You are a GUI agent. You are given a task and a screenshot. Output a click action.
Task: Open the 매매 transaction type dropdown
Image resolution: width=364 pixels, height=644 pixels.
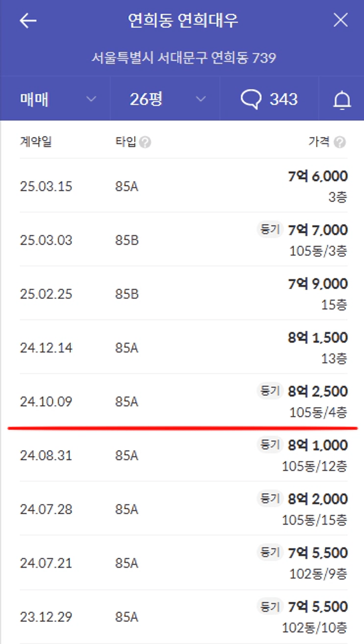57,99
